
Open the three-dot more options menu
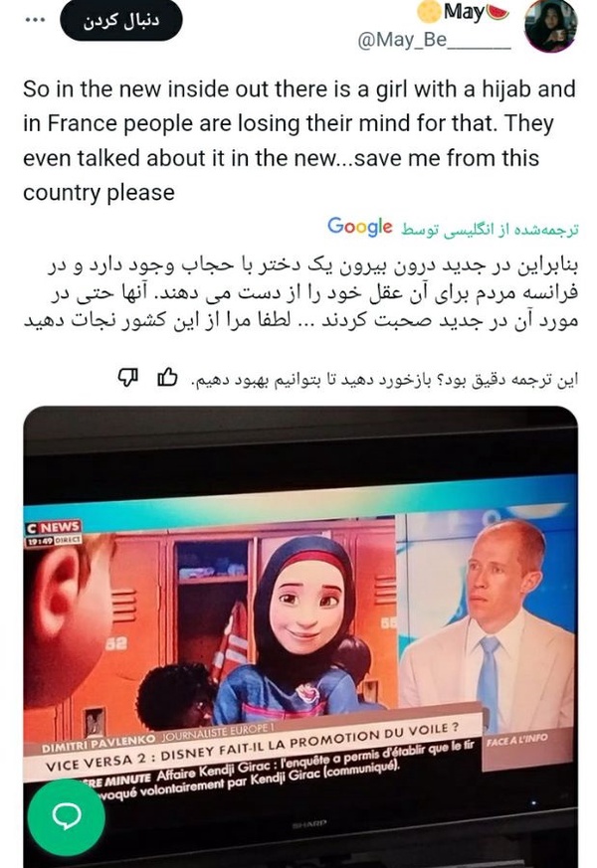click(x=35, y=20)
